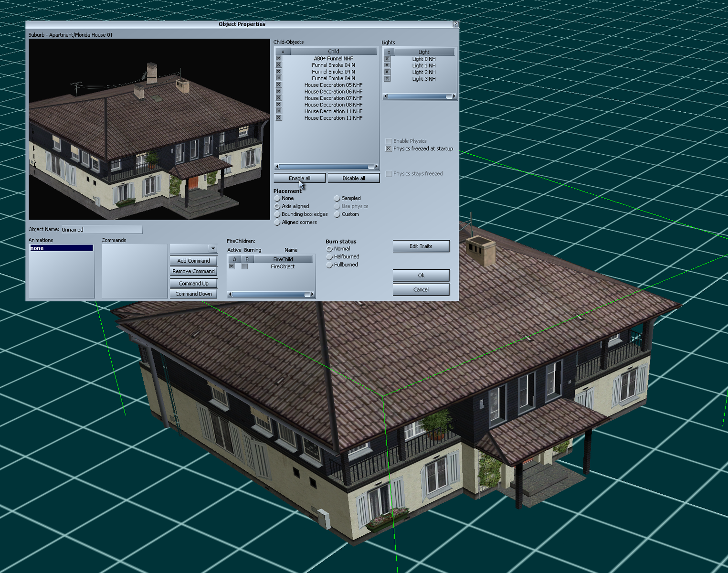Click the house preview image in the dialog
This screenshot has width=728, height=573.
(x=149, y=129)
